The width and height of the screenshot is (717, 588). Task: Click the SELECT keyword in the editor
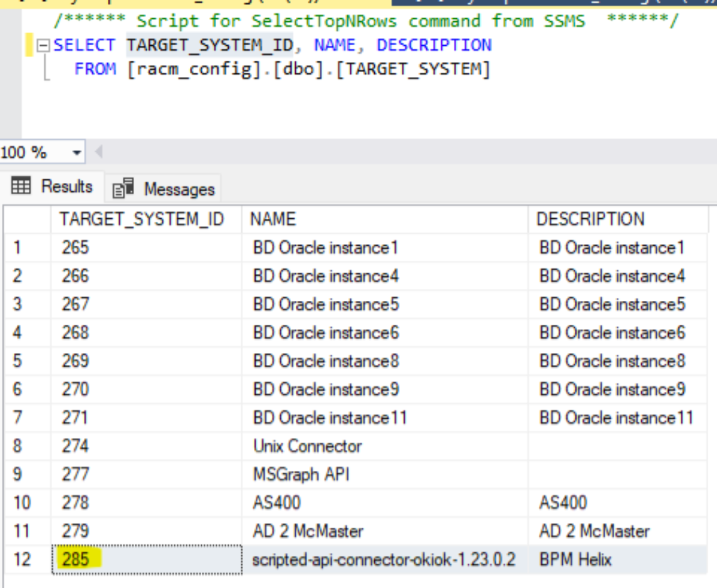click(x=84, y=45)
